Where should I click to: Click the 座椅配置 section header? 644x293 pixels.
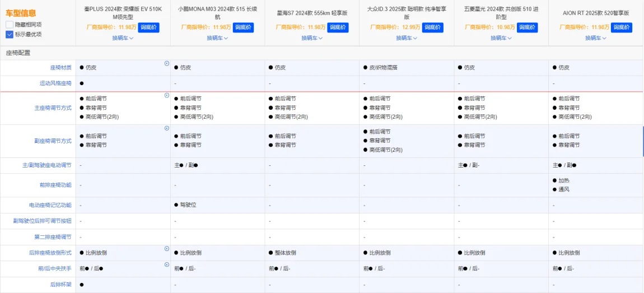(18, 53)
